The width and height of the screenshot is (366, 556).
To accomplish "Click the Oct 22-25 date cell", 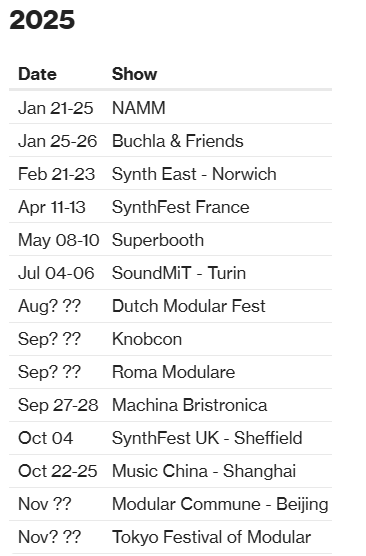I will coord(57,471).
